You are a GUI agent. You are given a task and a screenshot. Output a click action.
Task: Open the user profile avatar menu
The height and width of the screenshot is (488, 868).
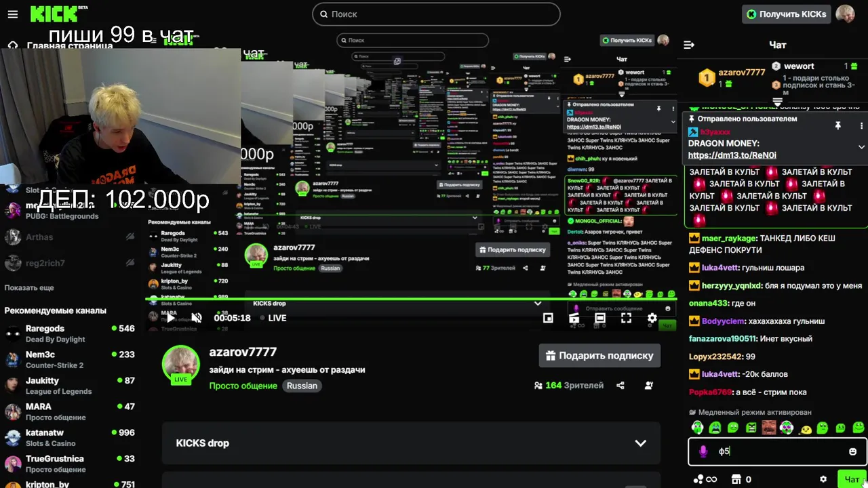pos(845,14)
